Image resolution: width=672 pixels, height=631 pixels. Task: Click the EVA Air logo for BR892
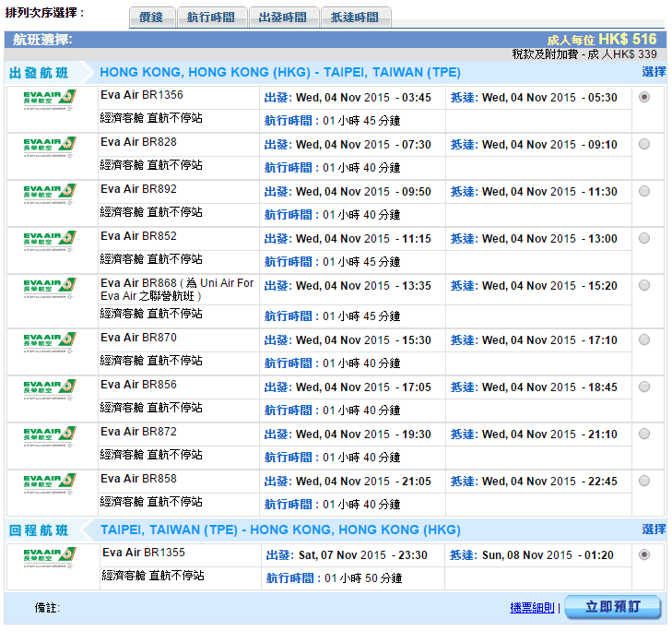pyautogui.click(x=50, y=194)
